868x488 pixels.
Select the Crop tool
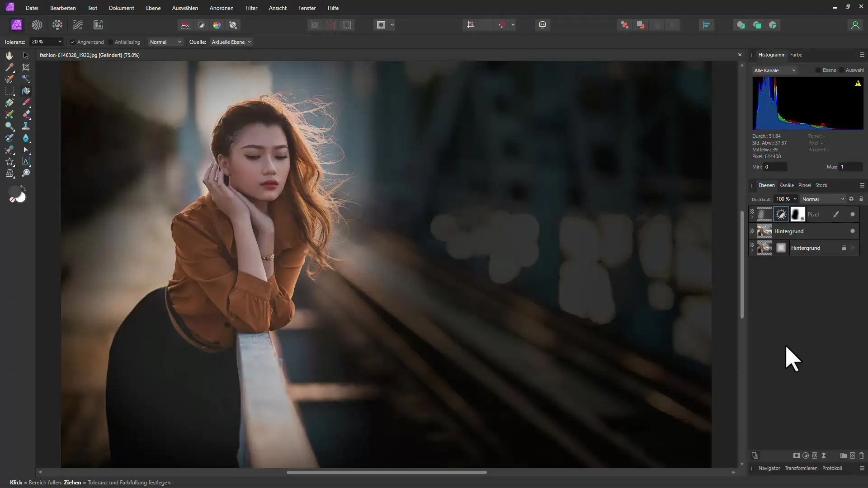pos(26,67)
